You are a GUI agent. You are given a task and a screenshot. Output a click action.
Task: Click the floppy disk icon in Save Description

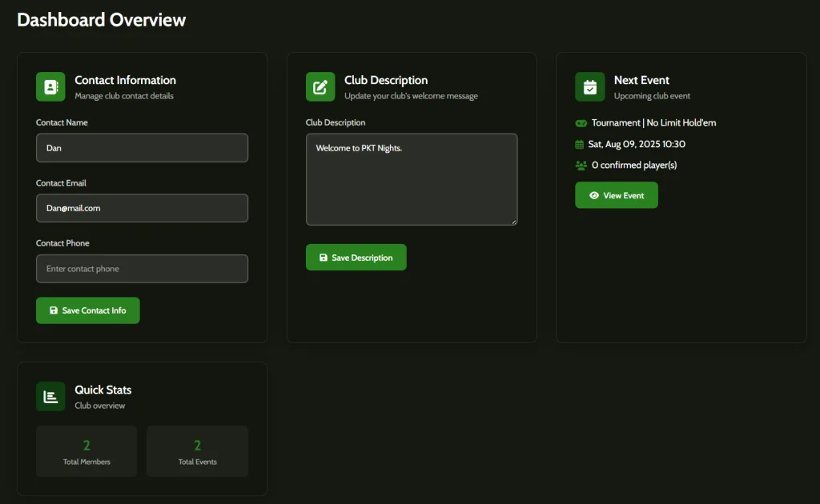tap(324, 258)
